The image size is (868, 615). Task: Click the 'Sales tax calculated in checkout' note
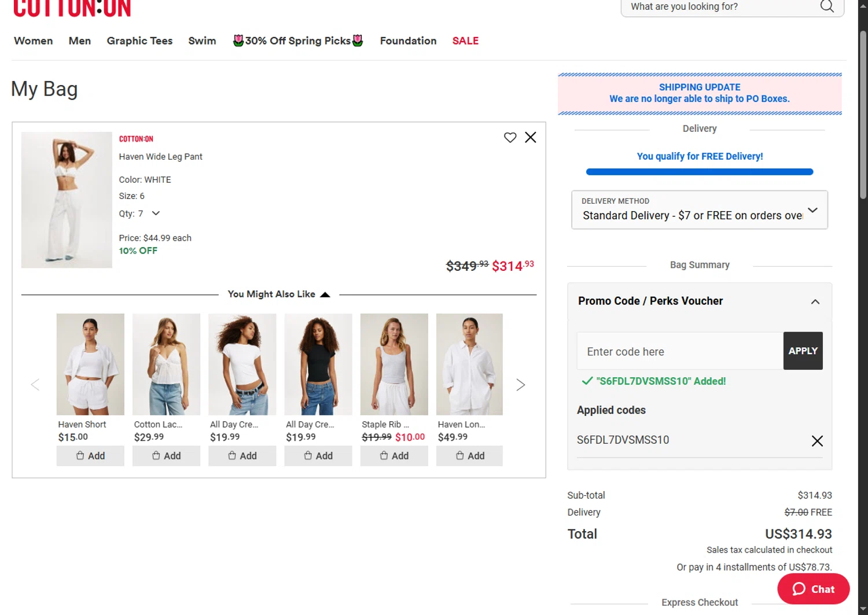(770, 550)
